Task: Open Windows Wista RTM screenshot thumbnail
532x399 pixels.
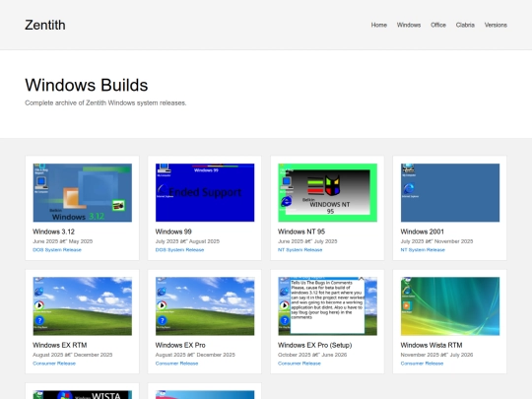Action: tap(450, 306)
